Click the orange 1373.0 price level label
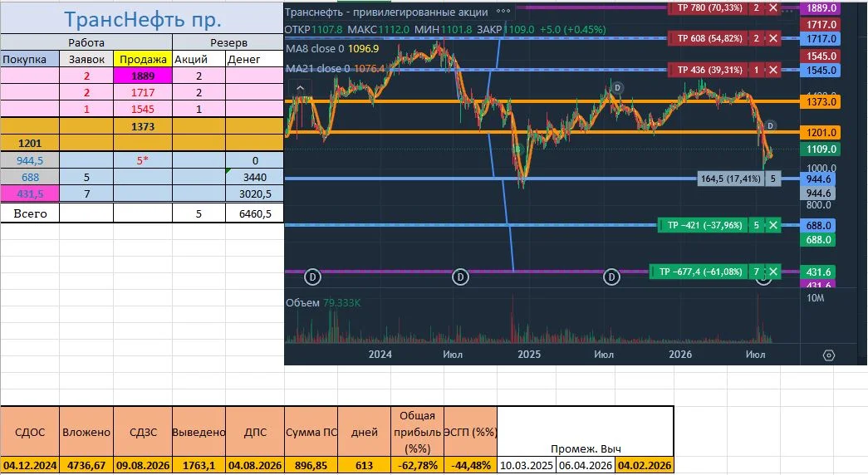 821,101
